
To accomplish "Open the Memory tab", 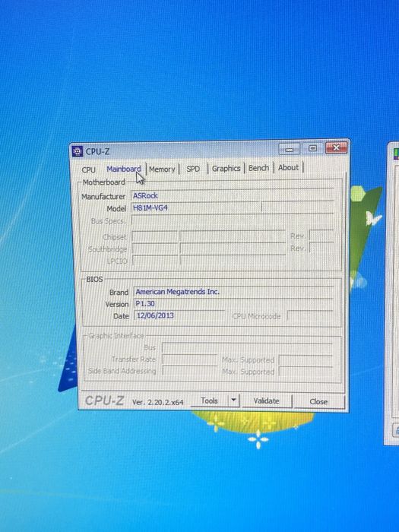I will pos(162,169).
